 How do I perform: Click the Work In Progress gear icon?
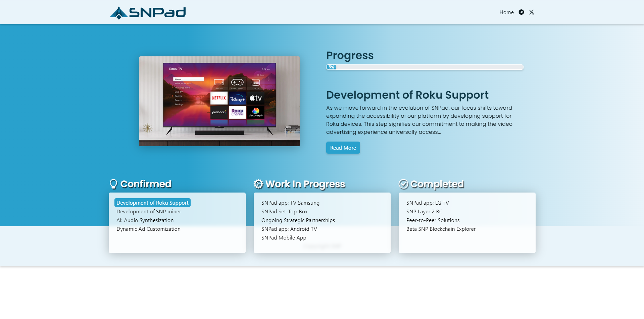click(x=258, y=184)
